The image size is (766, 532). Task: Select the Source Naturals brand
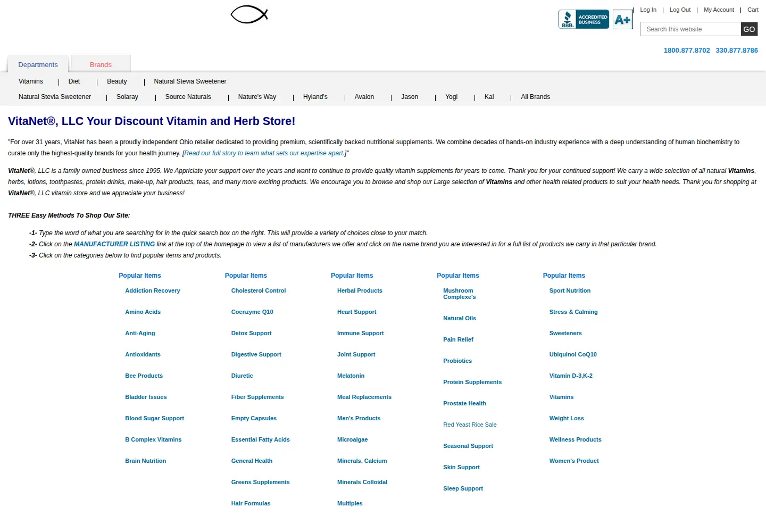pyautogui.click(x=188, y=97)
